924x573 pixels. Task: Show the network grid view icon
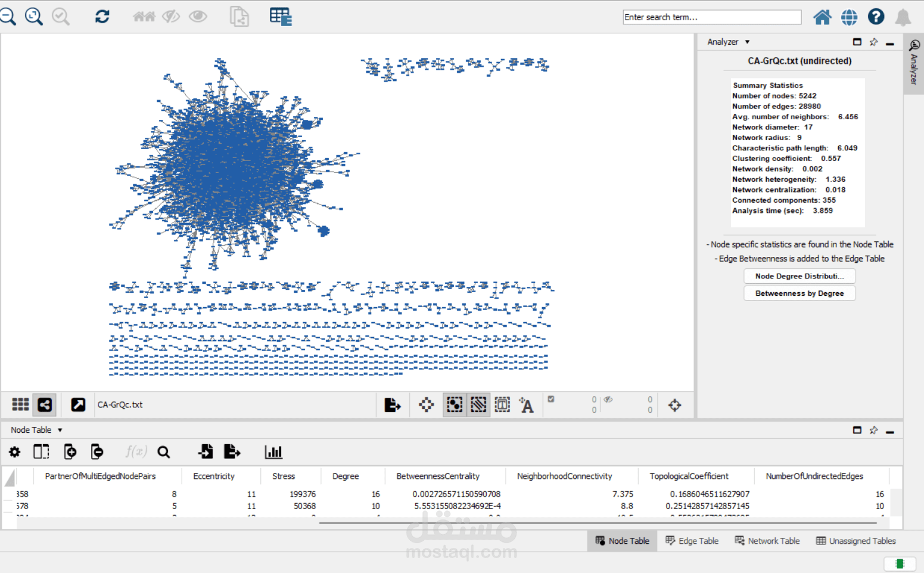[20, 405]
